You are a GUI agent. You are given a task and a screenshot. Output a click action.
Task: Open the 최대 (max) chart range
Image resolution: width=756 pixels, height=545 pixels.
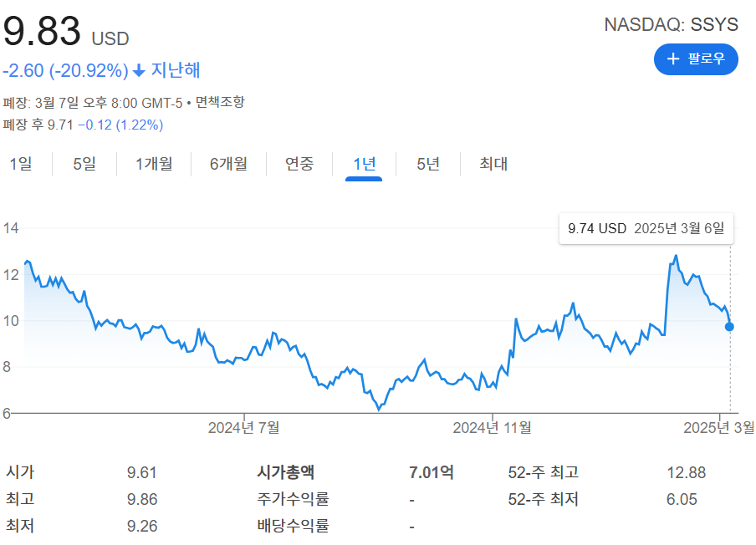[x=491, y=165]
